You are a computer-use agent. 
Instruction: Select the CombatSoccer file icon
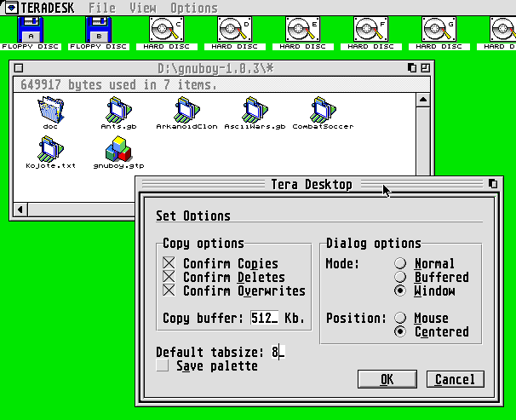point(322,109)
